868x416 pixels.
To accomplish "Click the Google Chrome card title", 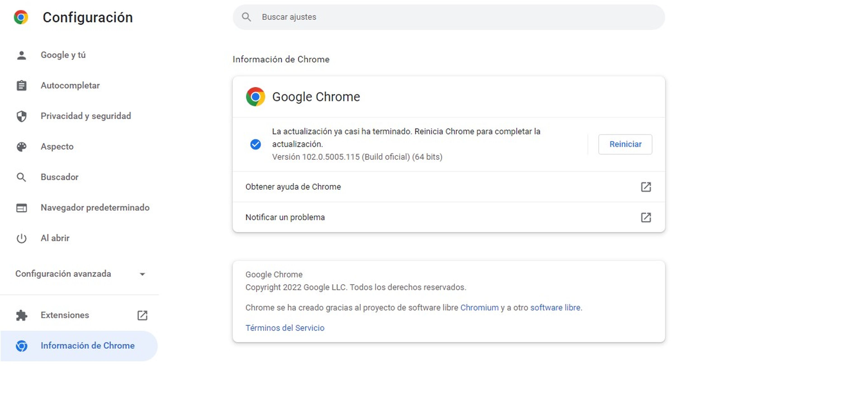I will point(316,97).
